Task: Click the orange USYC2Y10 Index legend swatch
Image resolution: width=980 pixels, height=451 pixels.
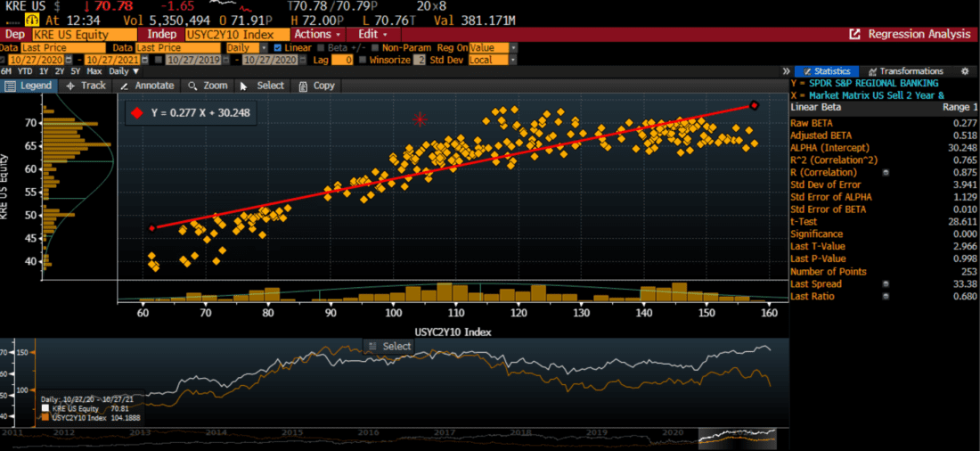Action: (45, 418)
